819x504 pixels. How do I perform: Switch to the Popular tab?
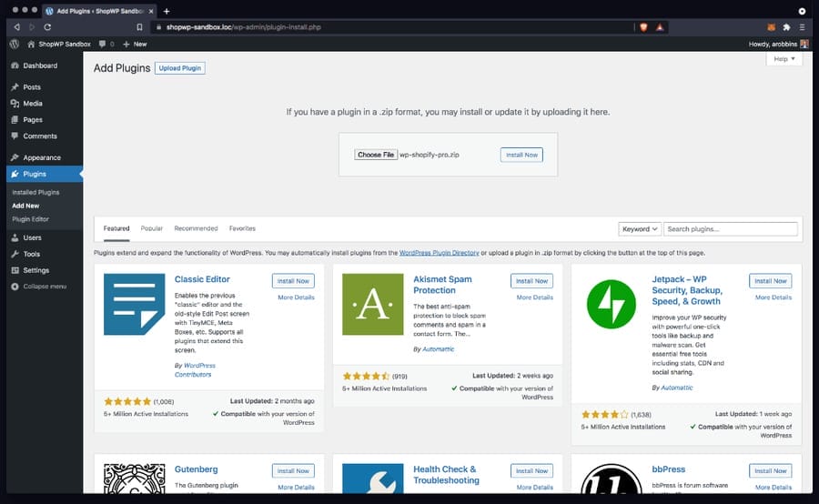(x=151, y=228)
